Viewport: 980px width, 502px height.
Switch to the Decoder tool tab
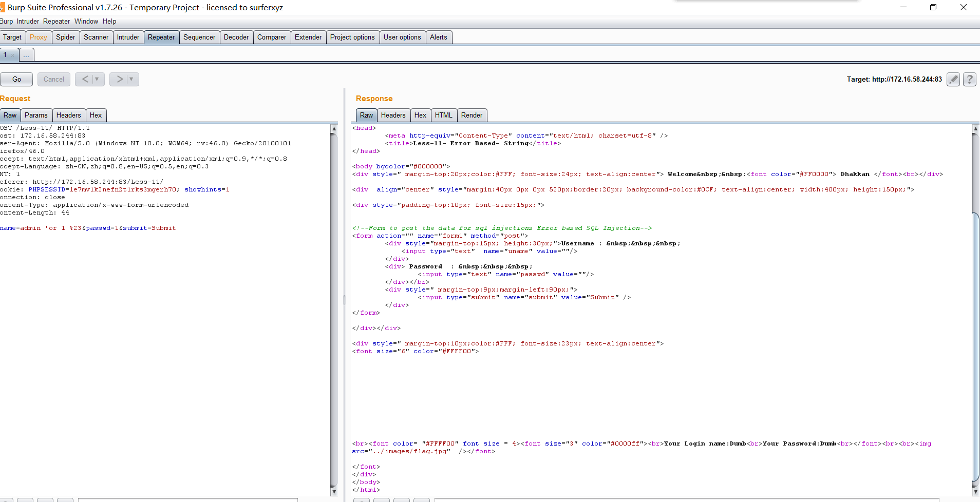point(236,37)
